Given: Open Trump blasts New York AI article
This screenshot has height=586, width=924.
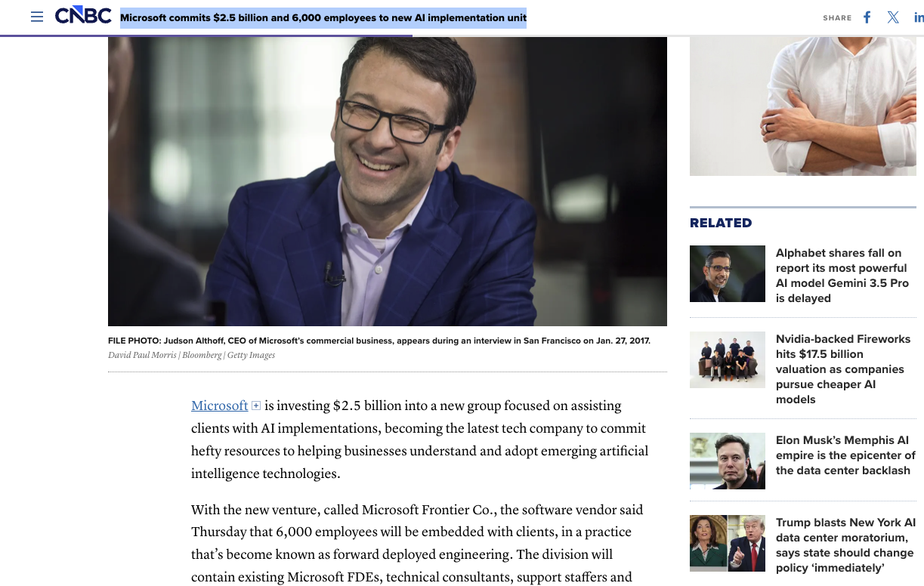Looking at the screenshot, I should pos(845,545).
